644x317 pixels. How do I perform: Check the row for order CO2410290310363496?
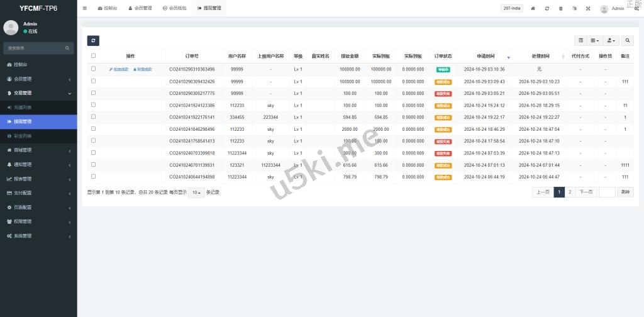[x=94, y=69]
